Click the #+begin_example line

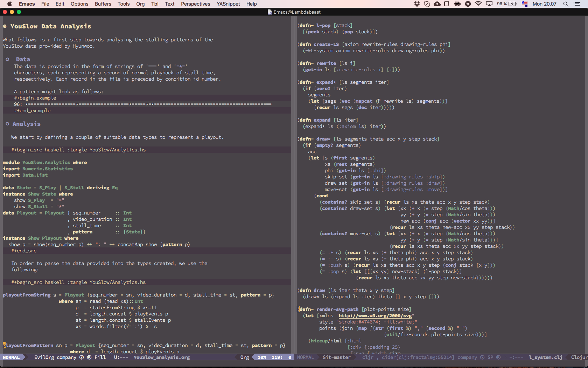35,98
